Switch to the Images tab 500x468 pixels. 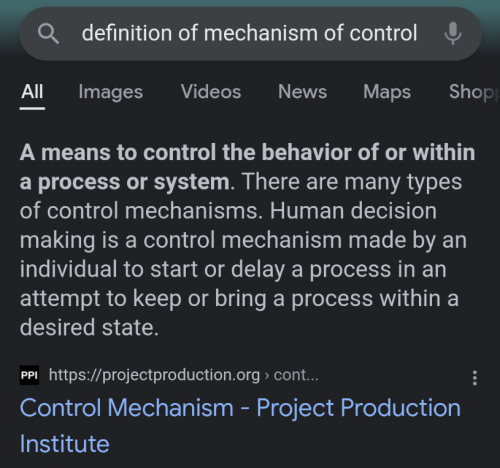click(111, 92)
